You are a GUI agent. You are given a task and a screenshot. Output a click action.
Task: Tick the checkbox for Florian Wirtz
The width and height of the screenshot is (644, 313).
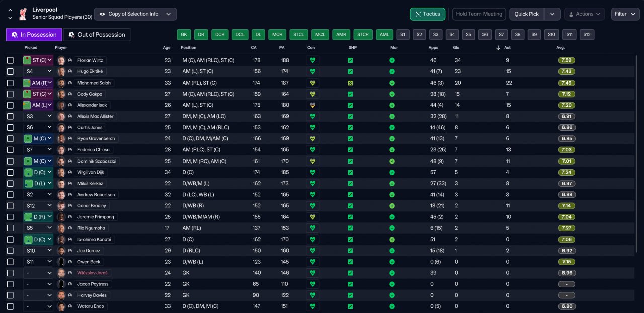click(10, 60)
